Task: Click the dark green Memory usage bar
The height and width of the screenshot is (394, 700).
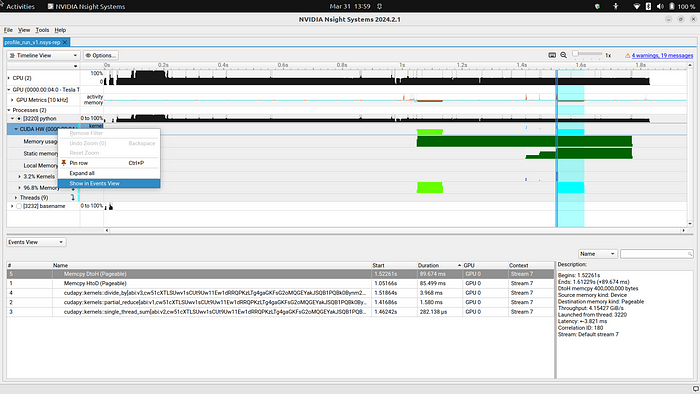Action: 524,141
